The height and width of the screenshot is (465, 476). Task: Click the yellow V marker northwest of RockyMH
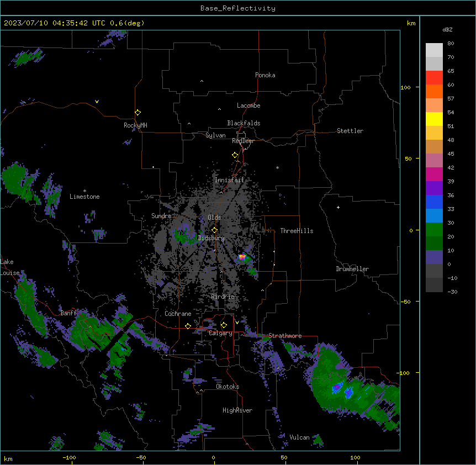(97, 102)
